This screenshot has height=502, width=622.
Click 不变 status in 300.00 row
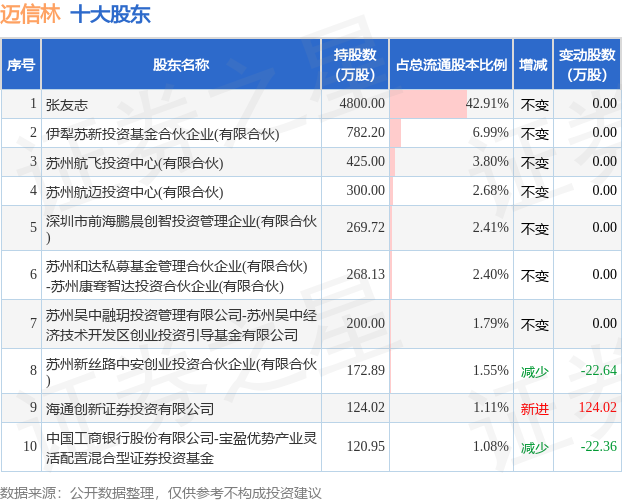click(534, 192)
